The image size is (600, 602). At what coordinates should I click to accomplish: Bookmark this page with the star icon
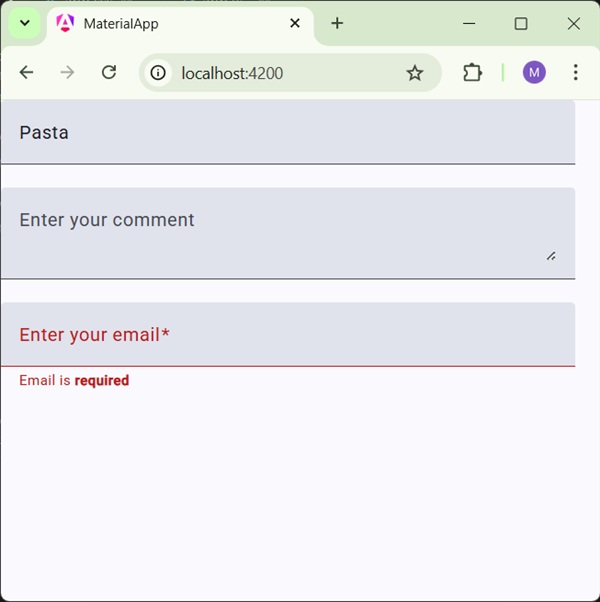tap(415, 72)
